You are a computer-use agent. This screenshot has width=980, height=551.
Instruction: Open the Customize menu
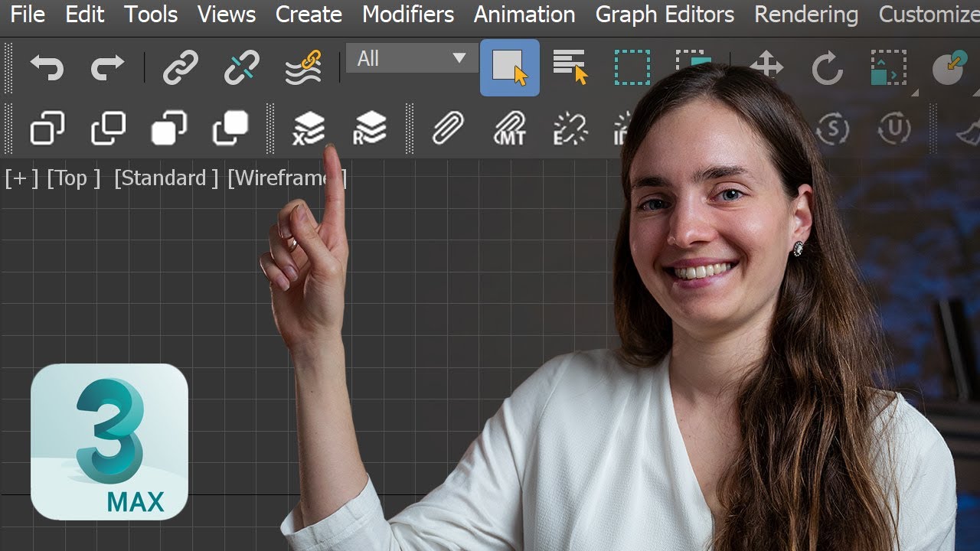(929, 15)
